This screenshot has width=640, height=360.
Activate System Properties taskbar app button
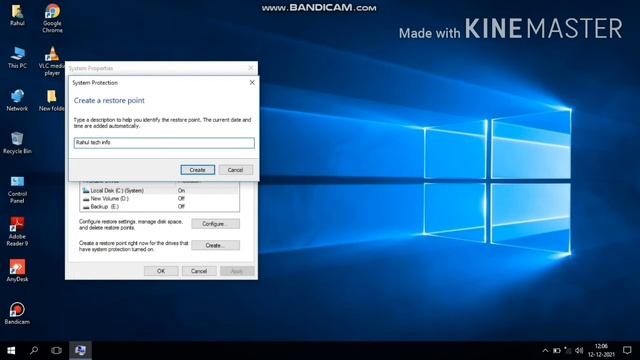click(80, 350)
